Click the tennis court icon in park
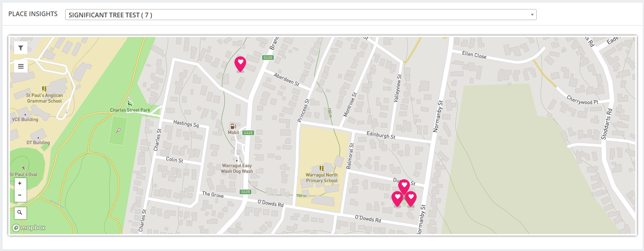This screenshot has width=644, height=251. [x=118, y=130]
